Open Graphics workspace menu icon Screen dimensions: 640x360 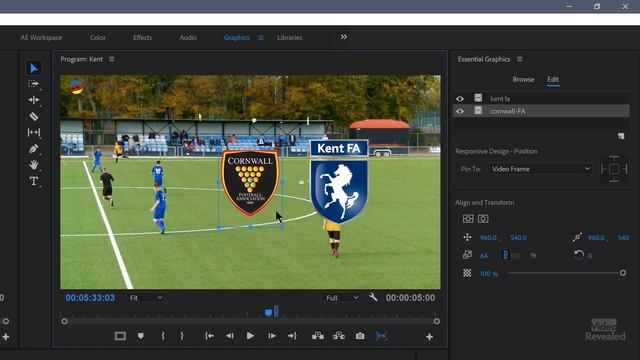coord(260,37)
